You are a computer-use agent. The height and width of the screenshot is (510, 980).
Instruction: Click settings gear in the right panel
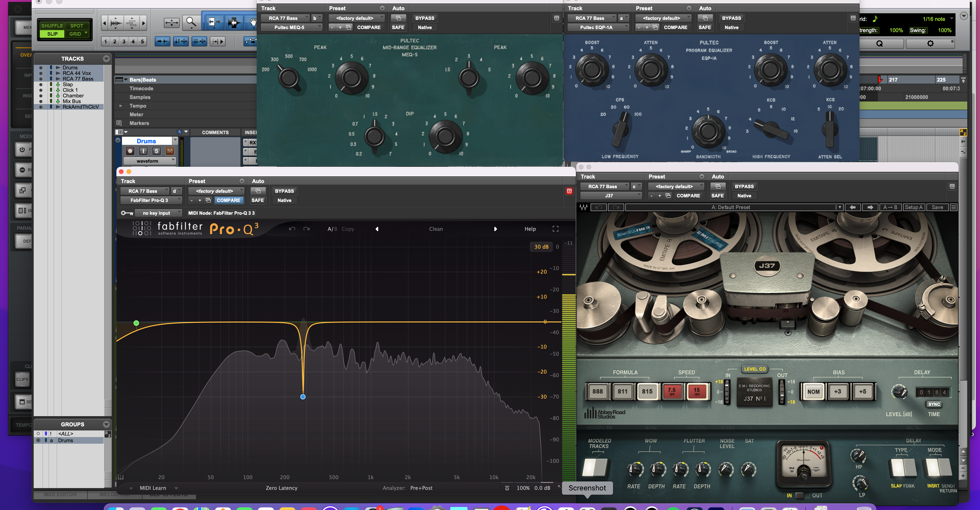click(x=930, y=44)
